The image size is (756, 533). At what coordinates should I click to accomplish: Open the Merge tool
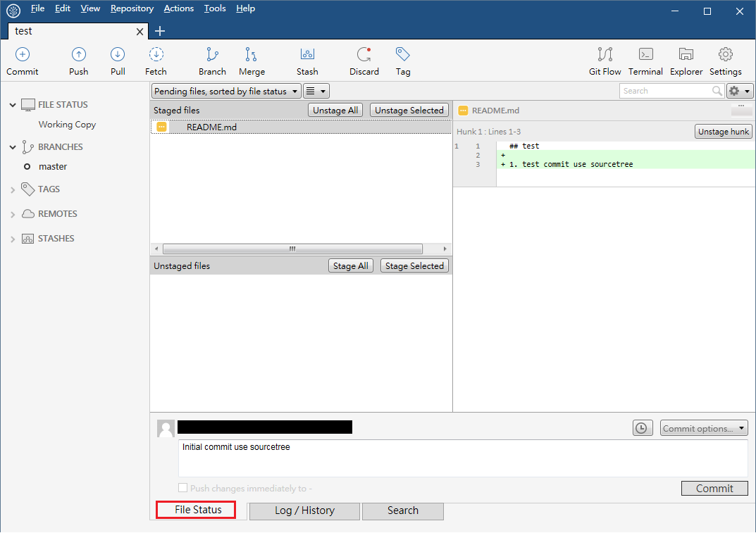click(x=252, y=55)
